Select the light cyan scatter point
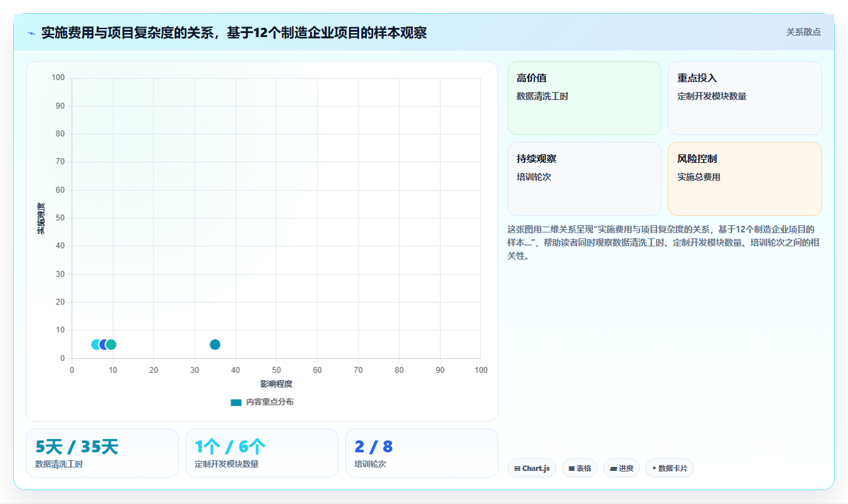The width and height of the screenshot is (848, 504). pyautogui.click(x=96, y=344)
